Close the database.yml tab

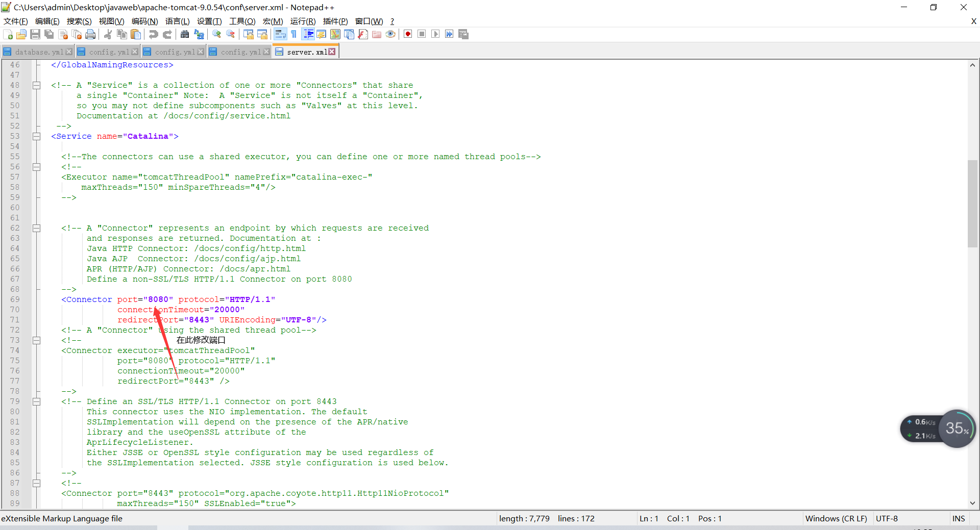click(x=69, y=52)
